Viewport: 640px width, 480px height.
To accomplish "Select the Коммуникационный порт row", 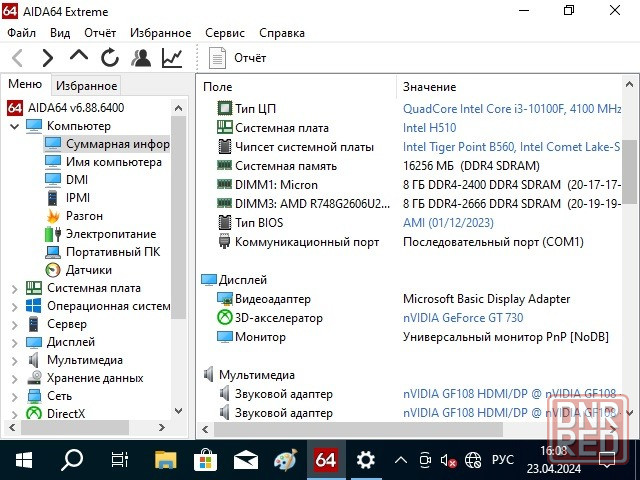I will 411,242.
